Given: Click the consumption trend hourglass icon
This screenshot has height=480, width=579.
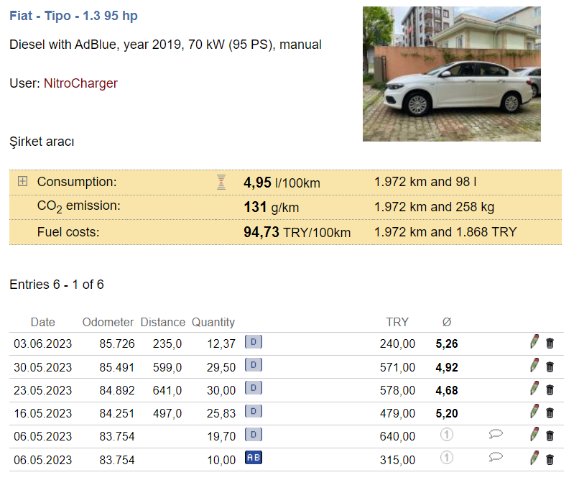Looking at the screenshot, I should click(x=221, y=182).
